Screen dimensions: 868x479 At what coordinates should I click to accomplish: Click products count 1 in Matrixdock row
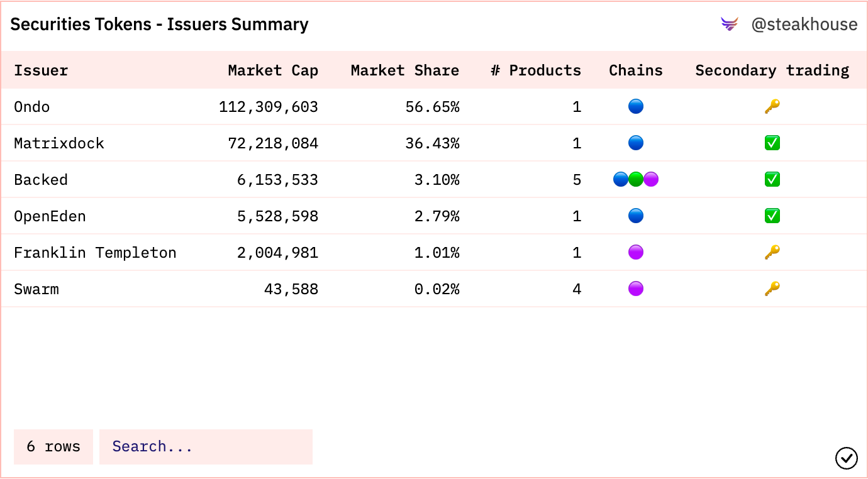(x=577, y=143)
